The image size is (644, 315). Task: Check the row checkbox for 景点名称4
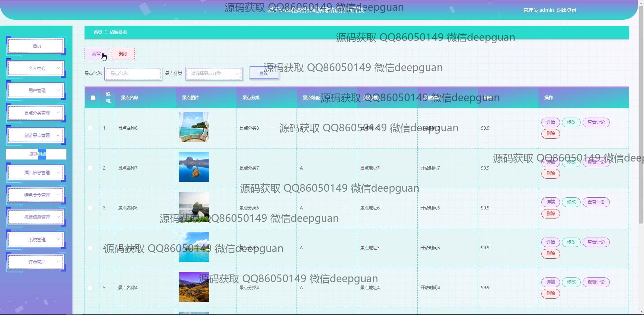click(x=90, y=288)
